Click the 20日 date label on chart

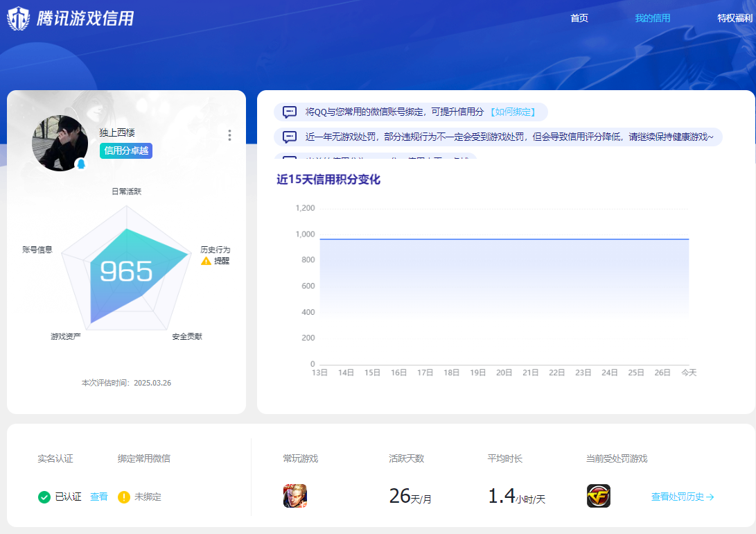(x=504, y=372)
